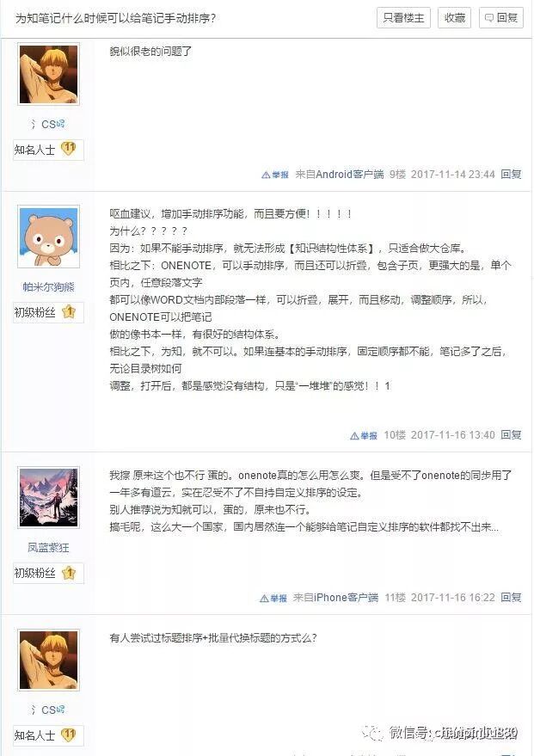The height and width of the screenshot is (756, 534).
Task: Reply to the 11楼 post
Action: [511, 598]
